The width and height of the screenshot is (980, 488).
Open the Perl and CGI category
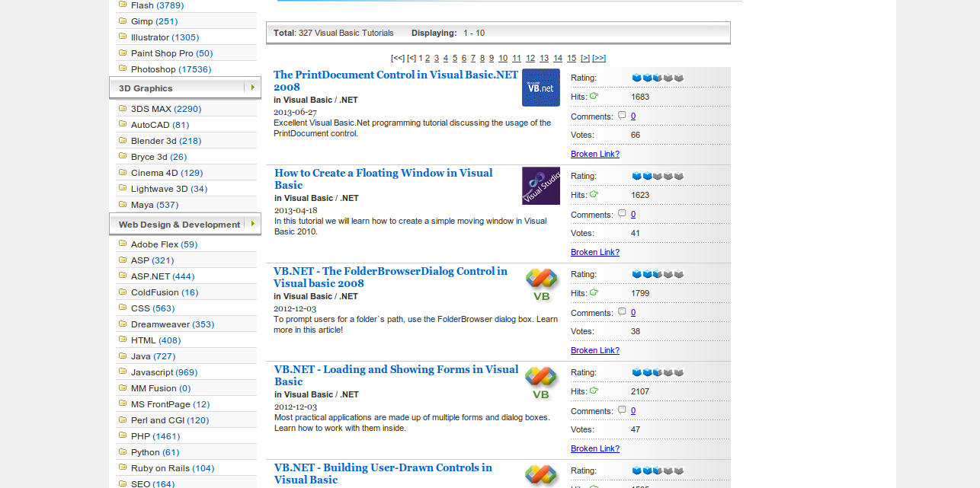tap(170, 420)
